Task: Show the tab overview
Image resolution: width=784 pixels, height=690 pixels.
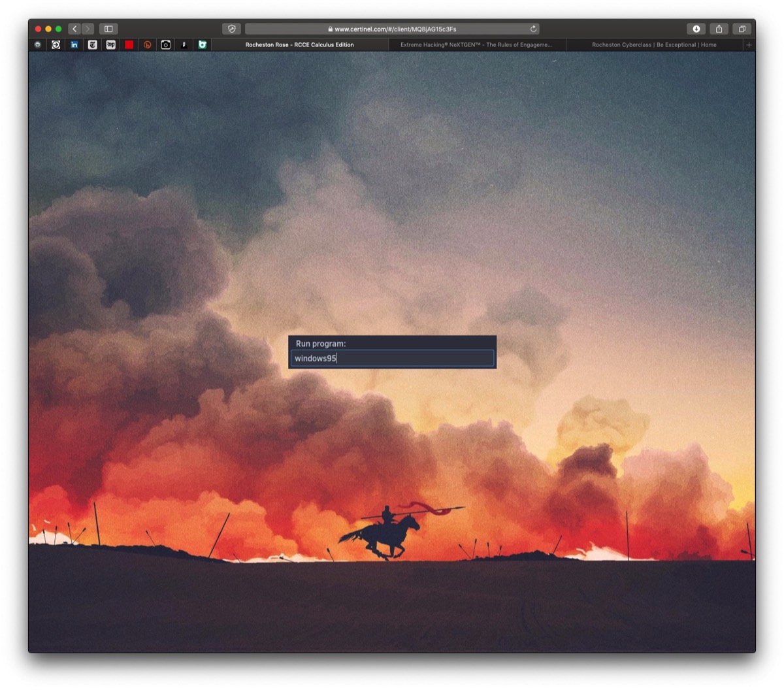Action: click(742, 29)
